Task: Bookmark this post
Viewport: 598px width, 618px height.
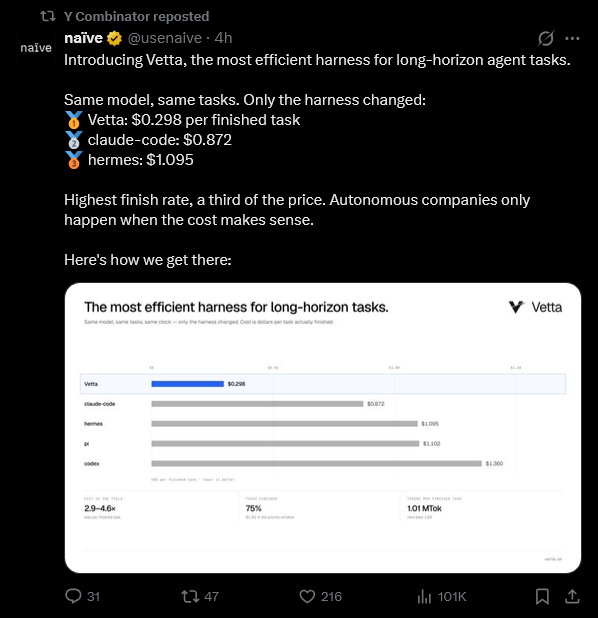Action: point(542,596)
